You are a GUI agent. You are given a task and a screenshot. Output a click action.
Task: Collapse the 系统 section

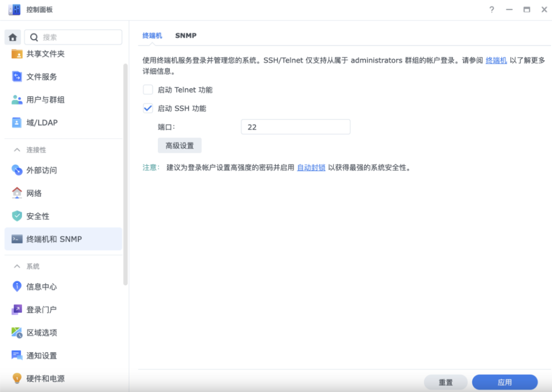17,267
